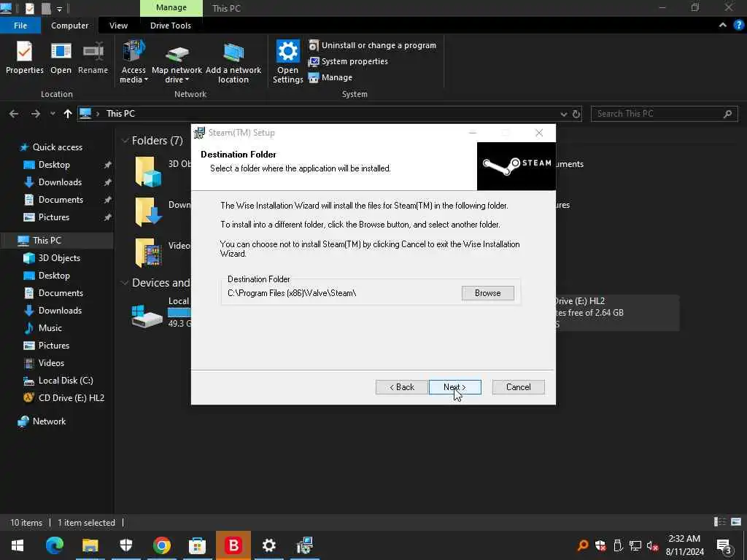Select the Downloads folder icon in content
The height and width of the screenshot is (560, 747).
(148, 211)
